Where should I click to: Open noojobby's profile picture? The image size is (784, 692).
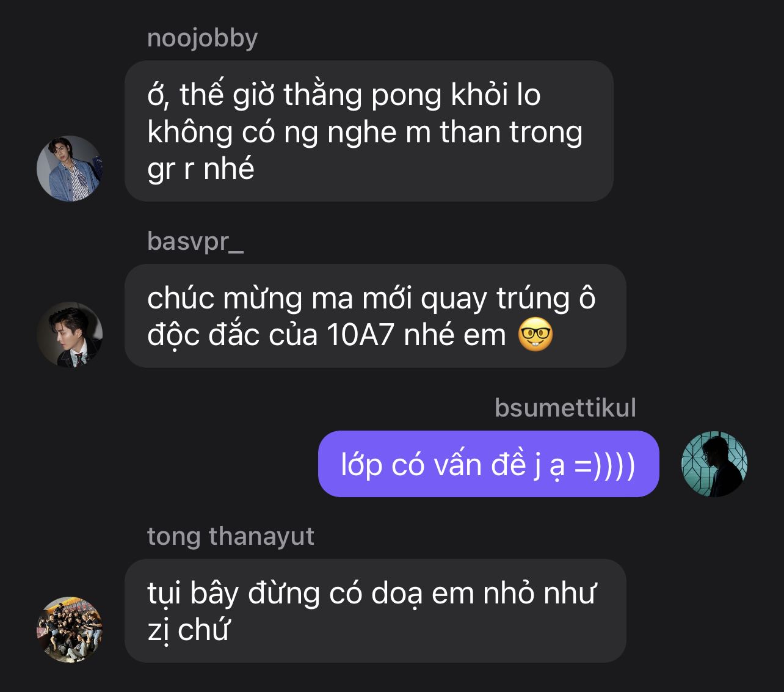tap(70, 169)
